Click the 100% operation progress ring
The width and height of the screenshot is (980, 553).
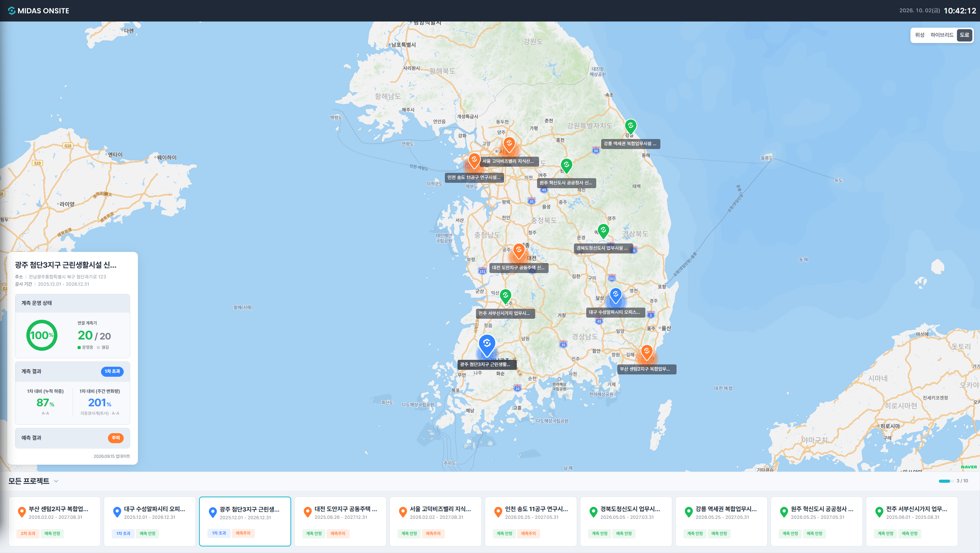[x=42, y=335]
